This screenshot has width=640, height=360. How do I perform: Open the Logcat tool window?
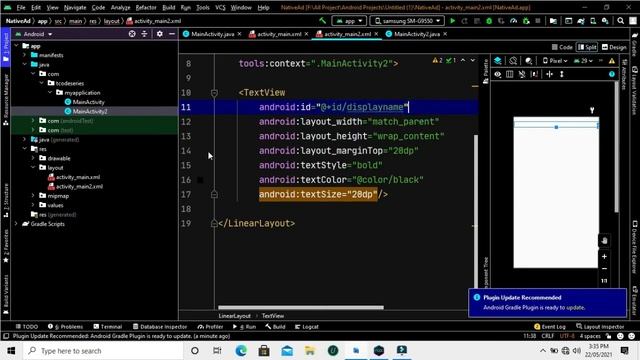307,327
